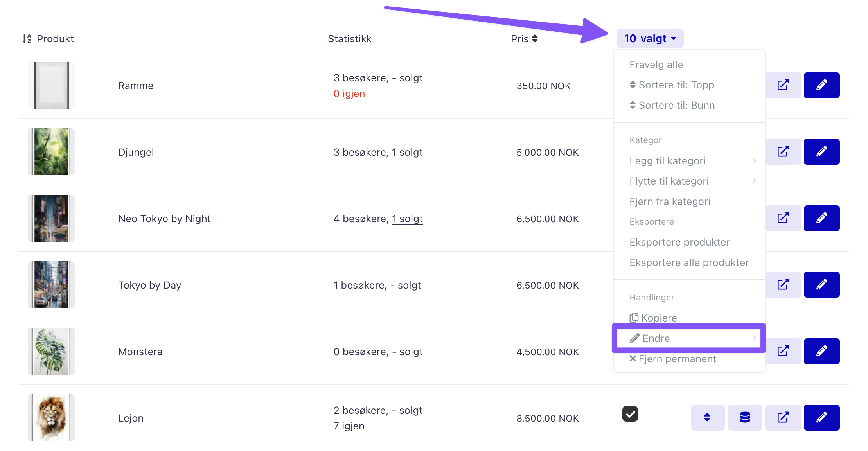Open the '10 valgt' dropdown
The width and height of the screenshot is (868, 451).
[x=650, y=38]
